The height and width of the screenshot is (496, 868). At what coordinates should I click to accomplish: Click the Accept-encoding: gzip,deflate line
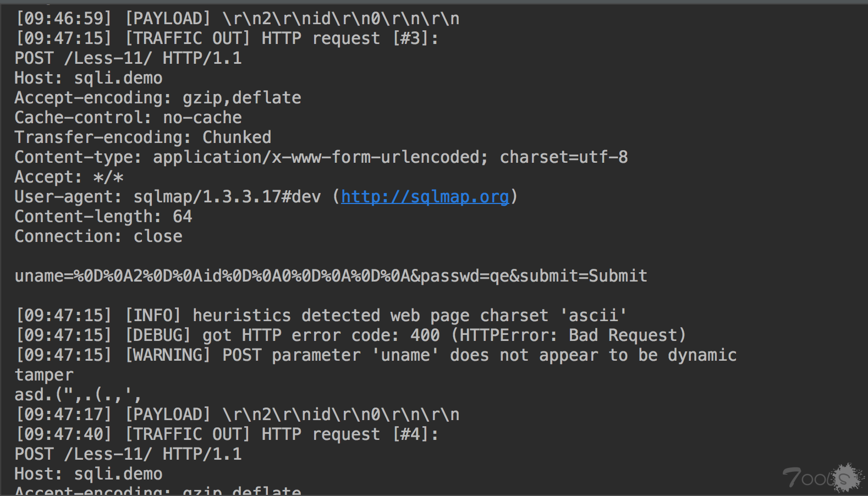pyautogui.click(x=158, y=98)
